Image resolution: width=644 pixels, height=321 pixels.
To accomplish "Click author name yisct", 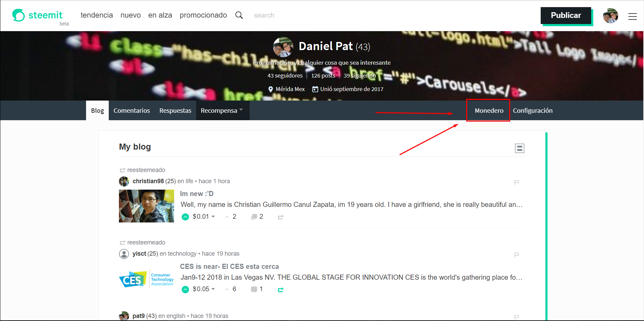I will tap(139, 254).
